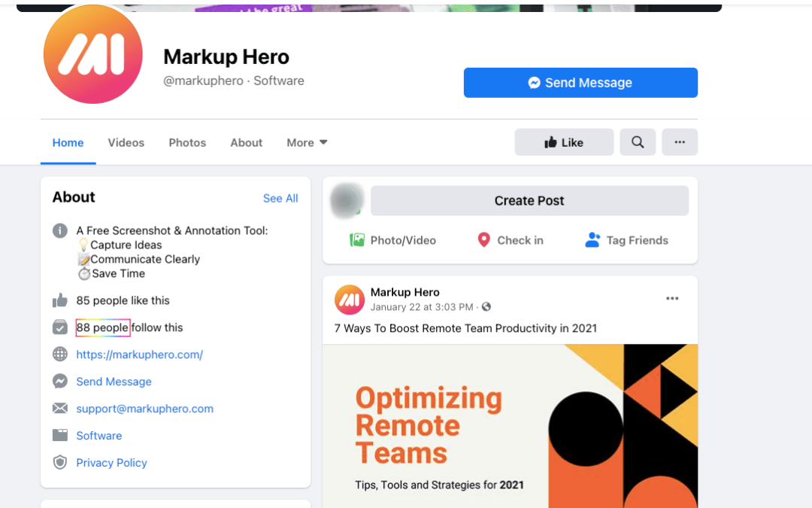Open post options three-dot menu
Viewport: 812px width, 508px height.
coord(672,299)
